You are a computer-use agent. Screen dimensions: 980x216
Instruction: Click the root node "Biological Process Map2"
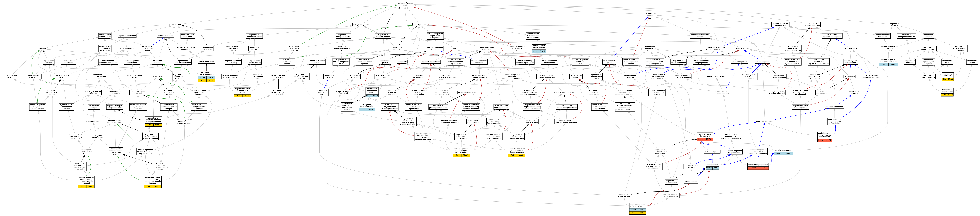[x=405, y=4]
